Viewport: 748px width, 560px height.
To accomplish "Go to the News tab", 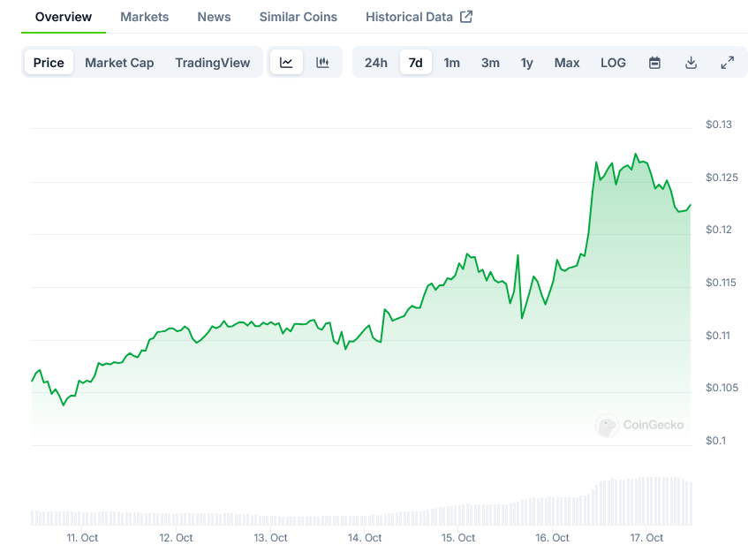I will 214,17.
